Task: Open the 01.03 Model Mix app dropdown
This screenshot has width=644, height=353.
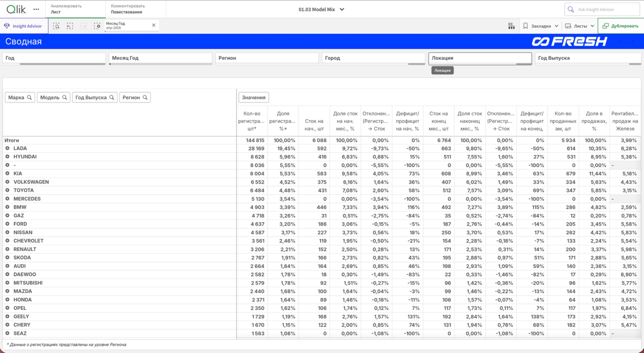Action: pyautogui.click(x=321, y=9)
